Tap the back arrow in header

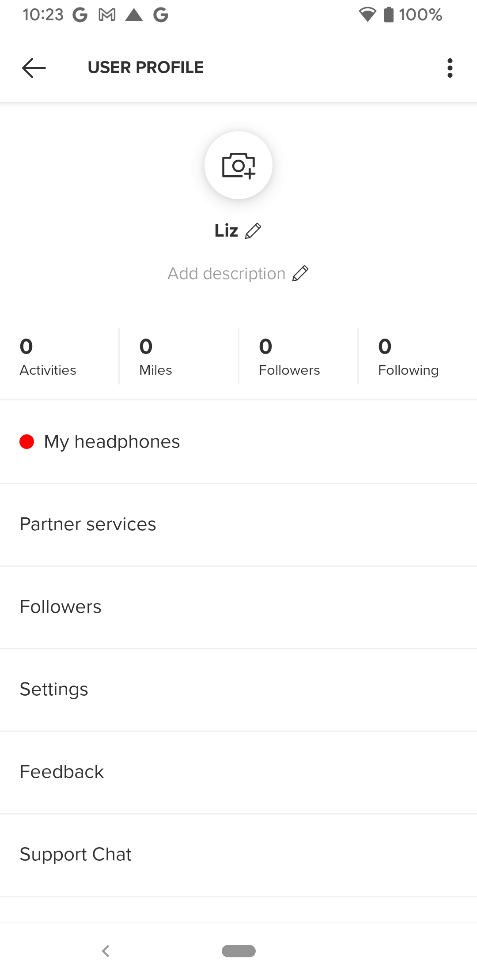(34, 68)
